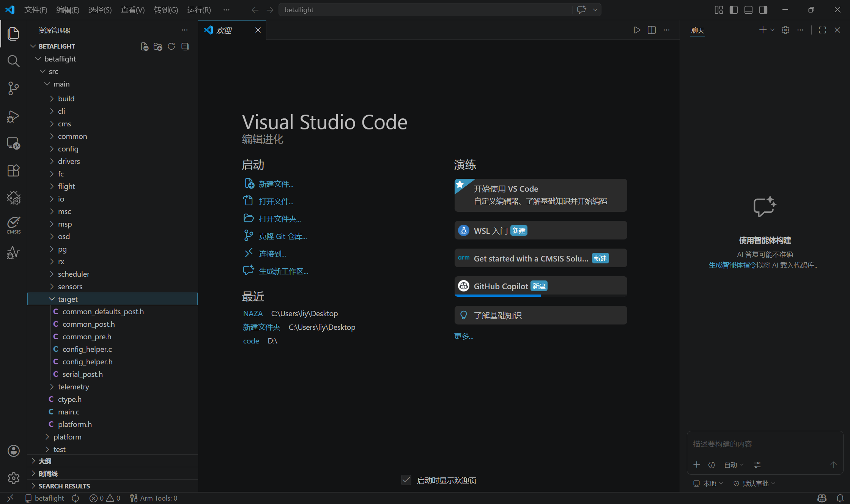Open the Extensions view

click(x=14, y=171)
